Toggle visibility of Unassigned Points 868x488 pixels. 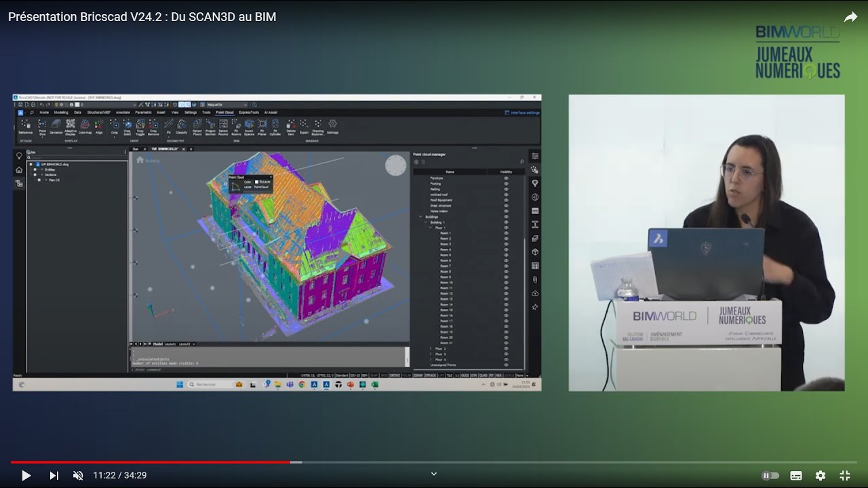click(506, 365)
